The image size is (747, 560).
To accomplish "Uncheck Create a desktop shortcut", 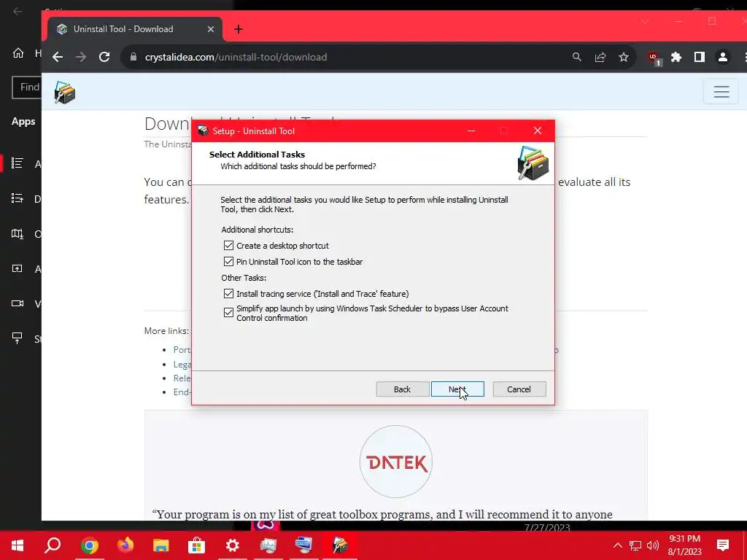I will [x=228, y=245].
